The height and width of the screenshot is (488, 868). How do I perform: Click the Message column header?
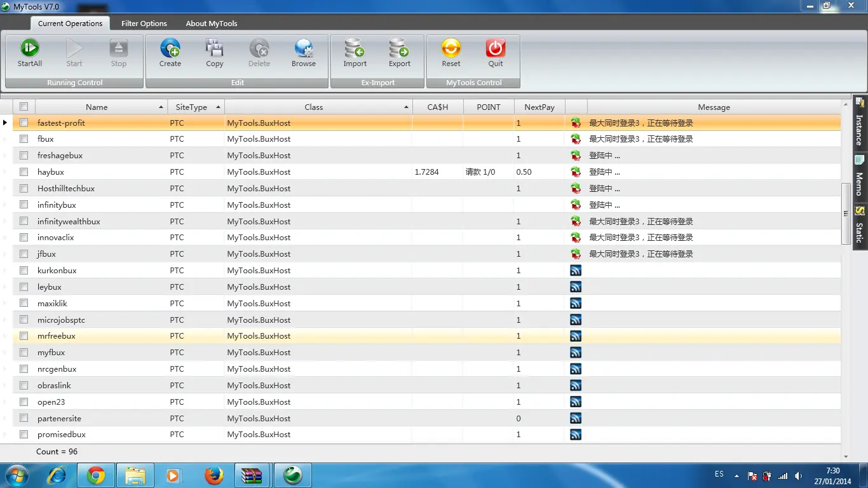pos(714,107)
